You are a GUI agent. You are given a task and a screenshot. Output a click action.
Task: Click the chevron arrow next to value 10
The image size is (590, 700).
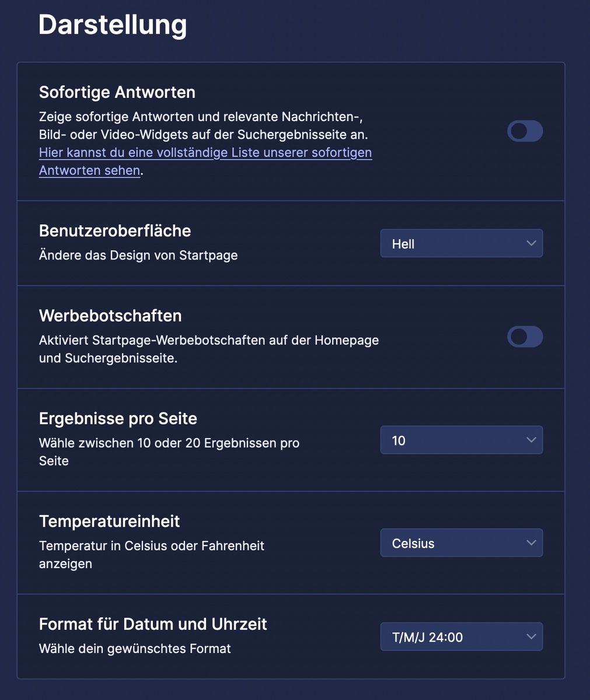[530, 440]
